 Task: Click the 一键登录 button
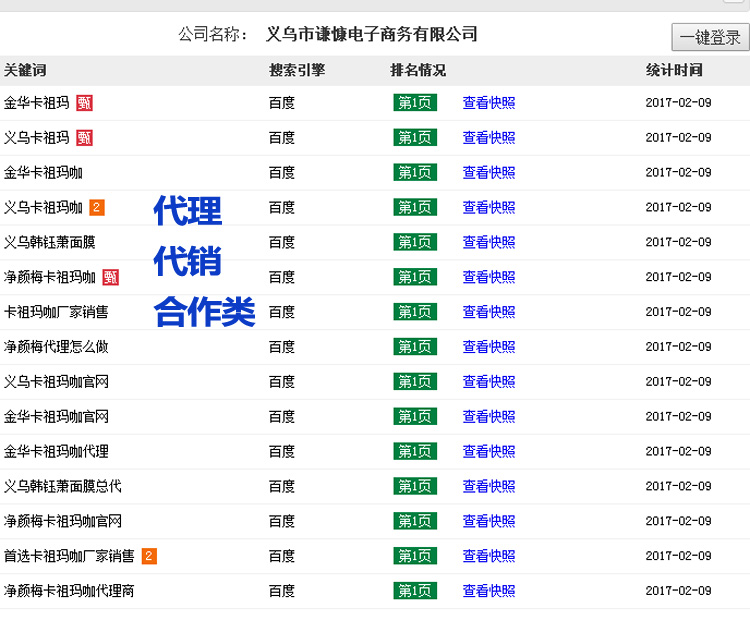click(x=711, y=37)
